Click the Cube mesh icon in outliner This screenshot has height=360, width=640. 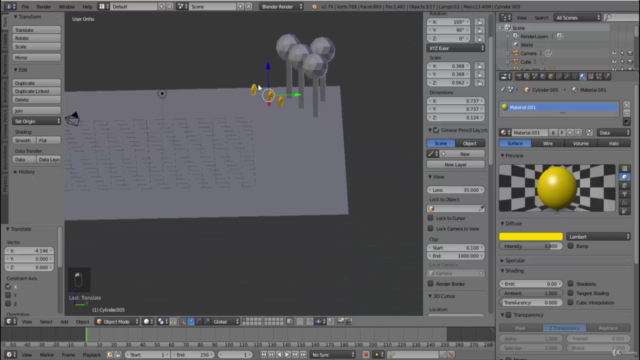(x=516, y=62)
